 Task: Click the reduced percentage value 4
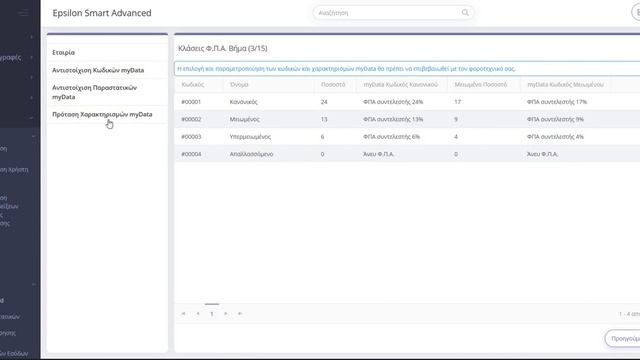coord(456,137)
